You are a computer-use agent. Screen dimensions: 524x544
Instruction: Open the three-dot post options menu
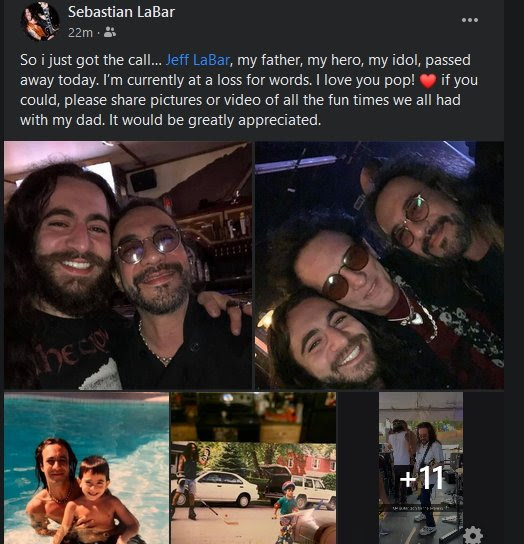tap(470, 20)
